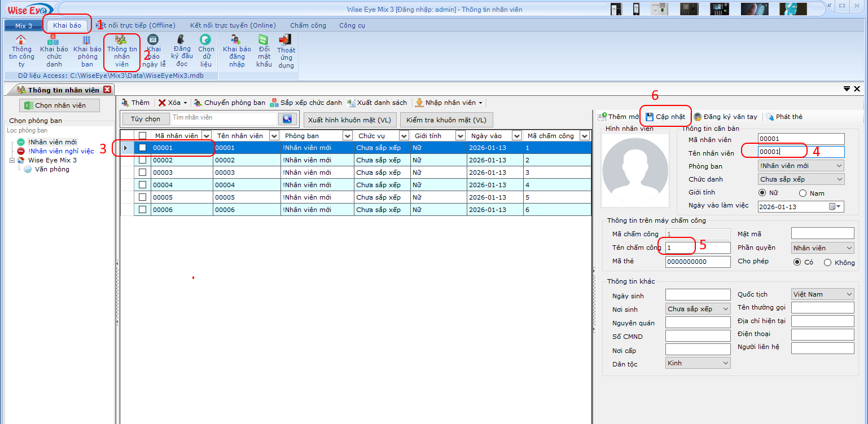The height and width of the screenshot is (424, 868).
Task: Open the Công cụ ribbon tab
Action: click(x=352, y=25)
